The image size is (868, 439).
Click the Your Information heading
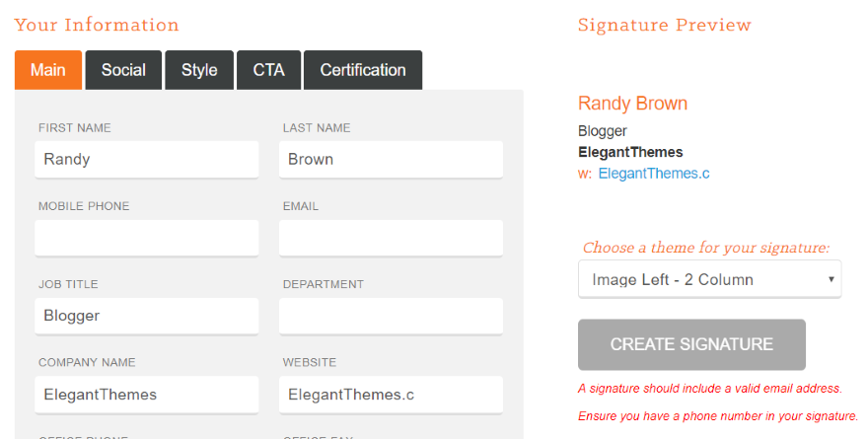tap(97, 26)
